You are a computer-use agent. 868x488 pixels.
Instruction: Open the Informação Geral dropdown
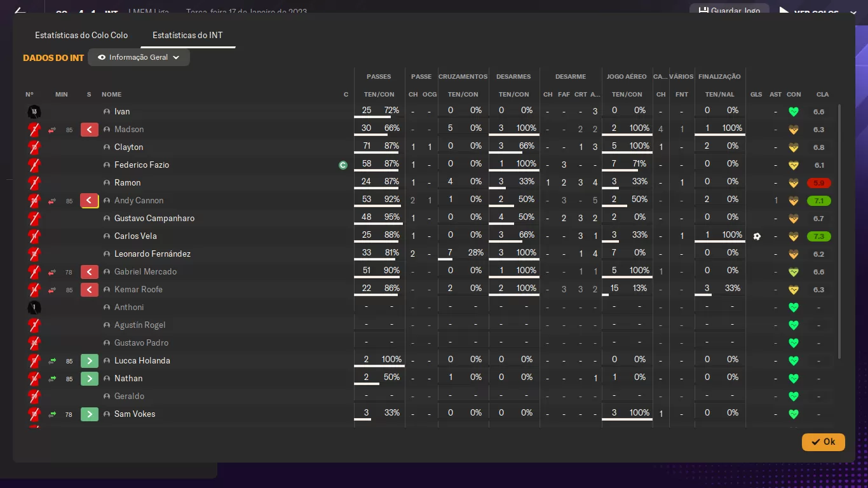(x=139, y=57)
